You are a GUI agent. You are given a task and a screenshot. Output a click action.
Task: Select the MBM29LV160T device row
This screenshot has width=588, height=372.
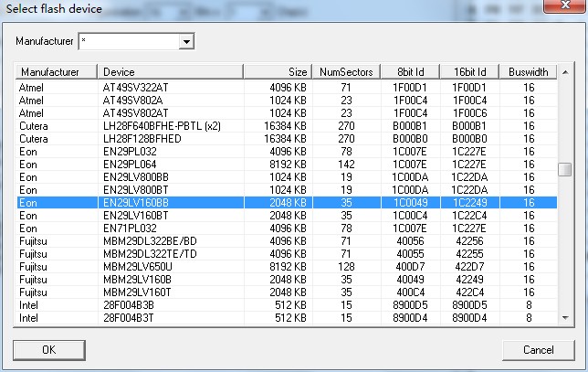[x=287, y=292]
